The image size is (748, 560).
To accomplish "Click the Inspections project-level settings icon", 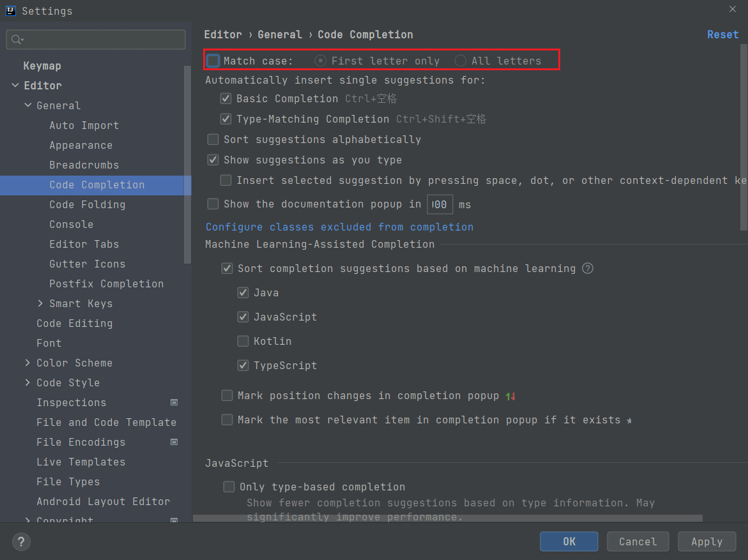I will [x=174, y=402].
